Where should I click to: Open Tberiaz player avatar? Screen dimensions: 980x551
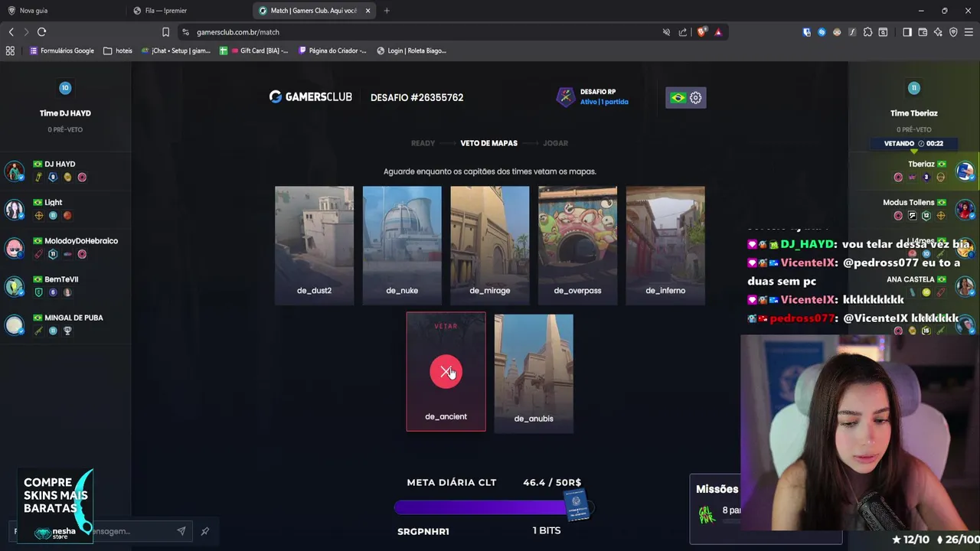(965, 171)
